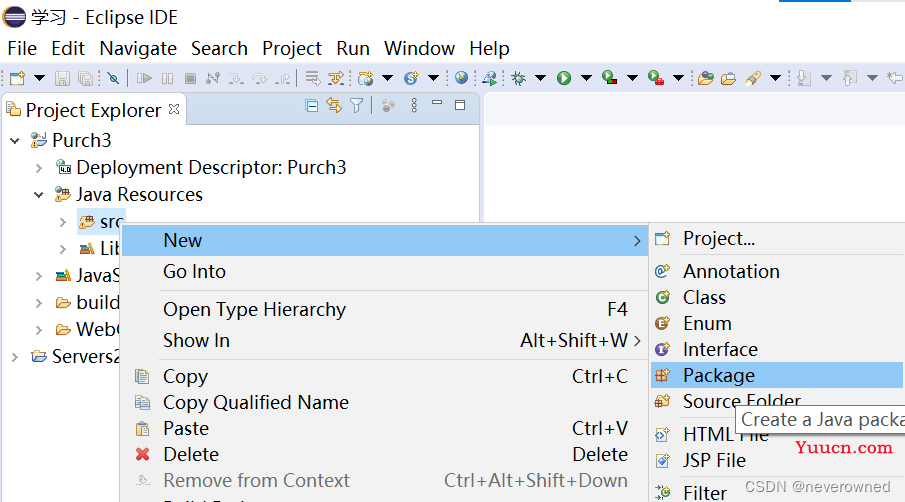Open dropdown next to green Run icon
Image resolution: width=905 pixels, height=502 pixels.
tap(586, 78)
